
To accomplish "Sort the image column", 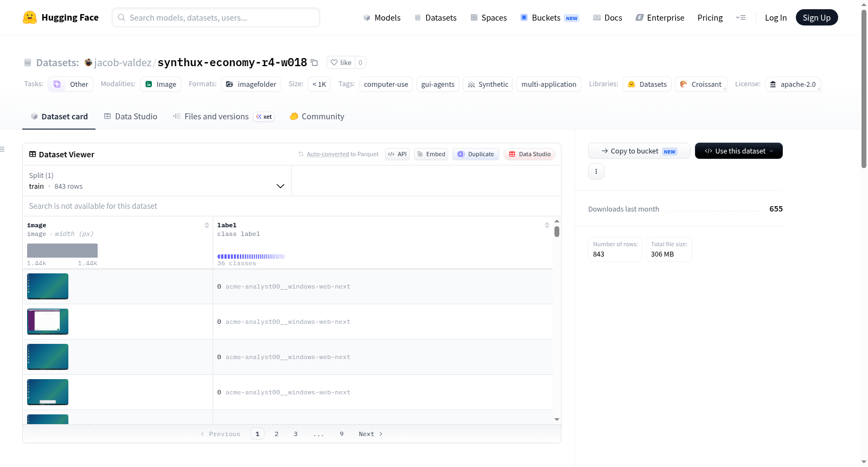I will [207, 225].
